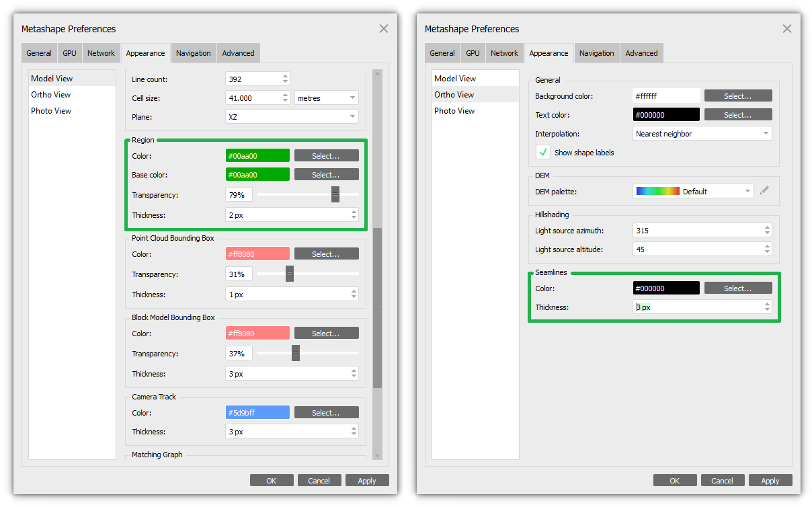
Task: Click Seamlines Color swatch
Action: (666, 288)
